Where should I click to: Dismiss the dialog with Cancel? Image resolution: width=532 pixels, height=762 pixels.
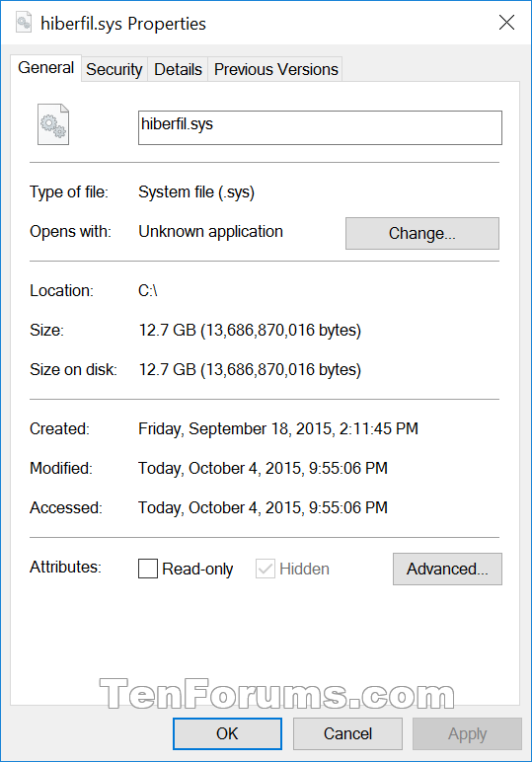click(347, 733)
